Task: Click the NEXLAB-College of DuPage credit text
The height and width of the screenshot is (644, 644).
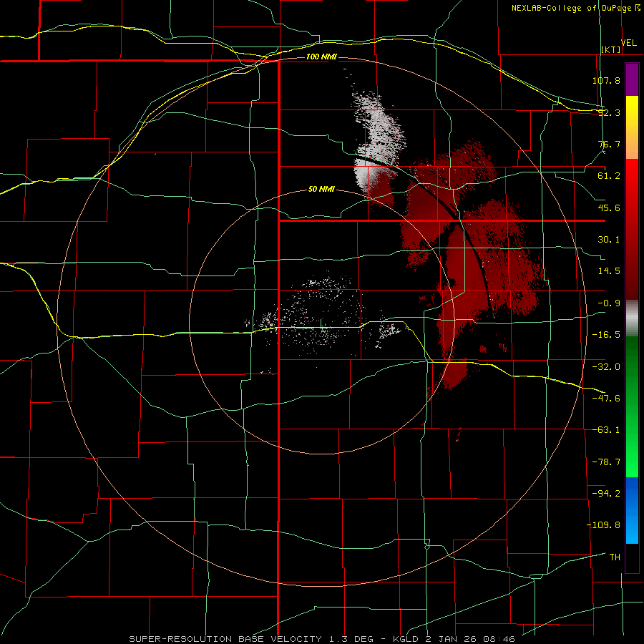Action: click(x=575, y=8)
